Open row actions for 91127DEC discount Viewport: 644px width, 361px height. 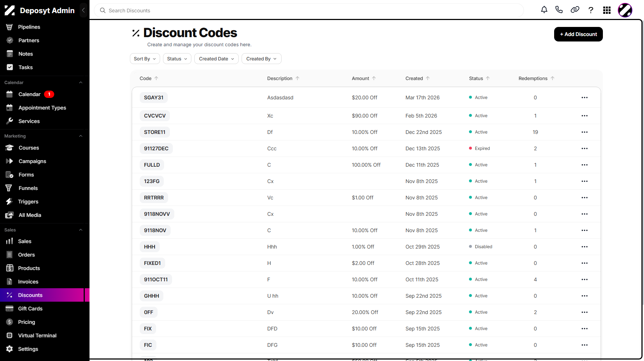pyautogui.click(x=585, y=148)
